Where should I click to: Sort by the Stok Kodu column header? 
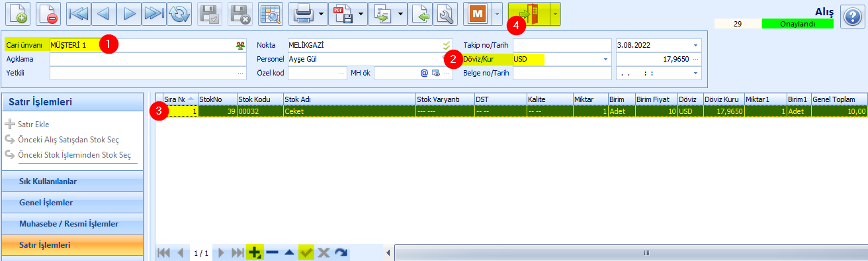coord(260,99)
